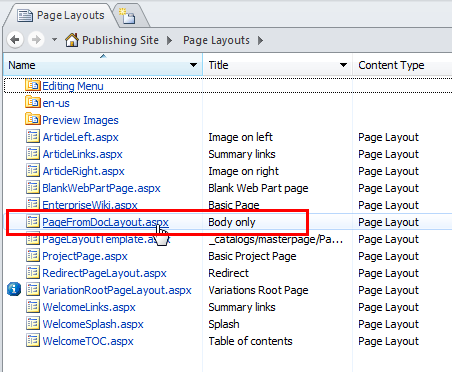
Task: Click the ProjectPage.aspx page icon
Action: pos(33,255)
